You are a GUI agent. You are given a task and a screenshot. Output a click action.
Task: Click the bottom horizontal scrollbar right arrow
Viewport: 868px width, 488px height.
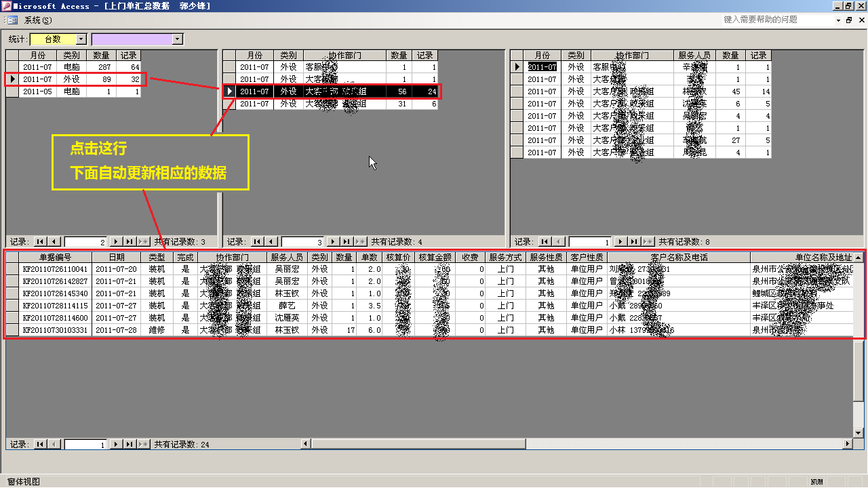848,444
